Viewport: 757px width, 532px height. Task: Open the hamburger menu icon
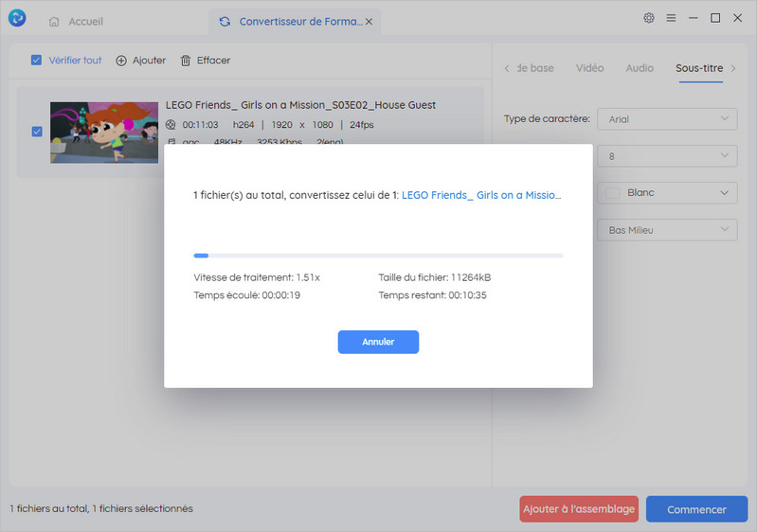(671, 18)
